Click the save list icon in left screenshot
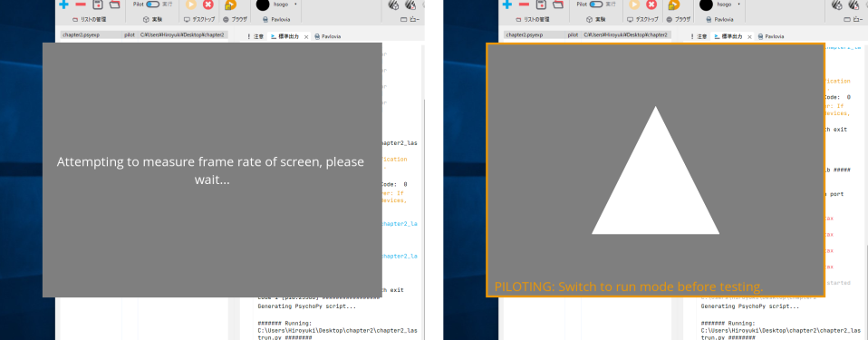The width and height of the screenshot is (868, 340). (x=98, y=5)
